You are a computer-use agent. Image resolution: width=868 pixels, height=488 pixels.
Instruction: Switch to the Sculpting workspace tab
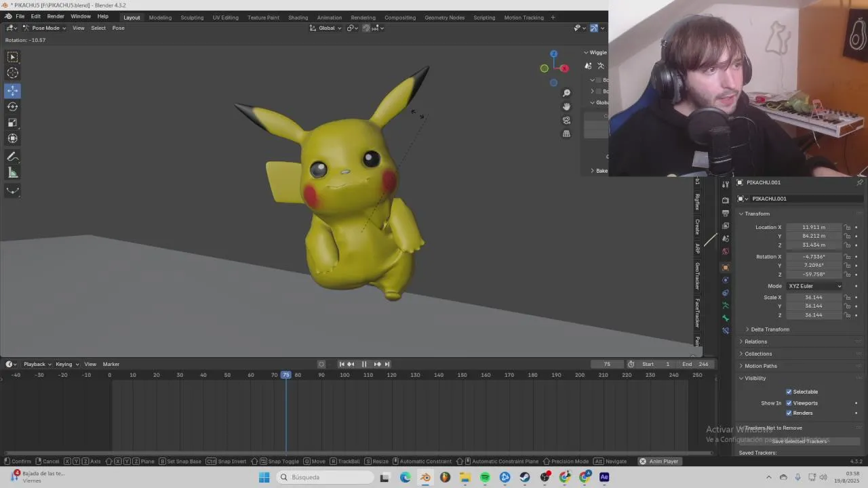[x=192, y=18]
